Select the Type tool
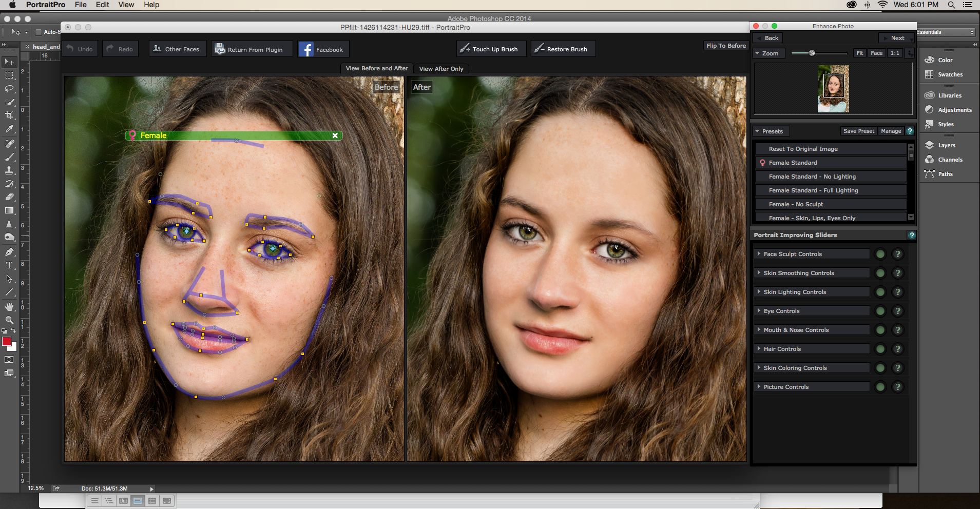 (9, 265)
